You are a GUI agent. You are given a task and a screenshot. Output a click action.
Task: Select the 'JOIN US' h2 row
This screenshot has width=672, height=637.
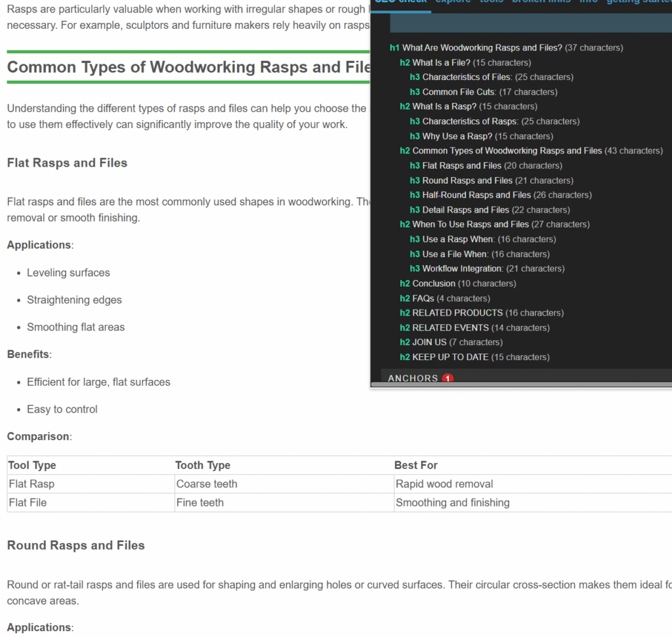pyautogui.click(x=451, y=342)
